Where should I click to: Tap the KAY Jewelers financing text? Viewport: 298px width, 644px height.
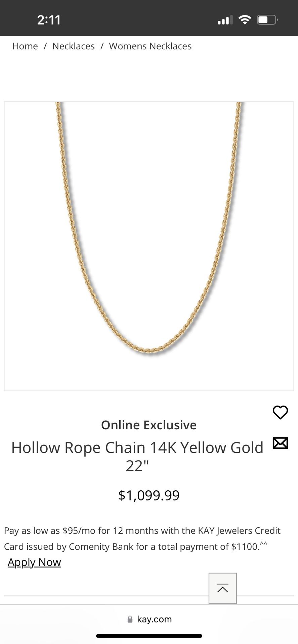(142, 539)
